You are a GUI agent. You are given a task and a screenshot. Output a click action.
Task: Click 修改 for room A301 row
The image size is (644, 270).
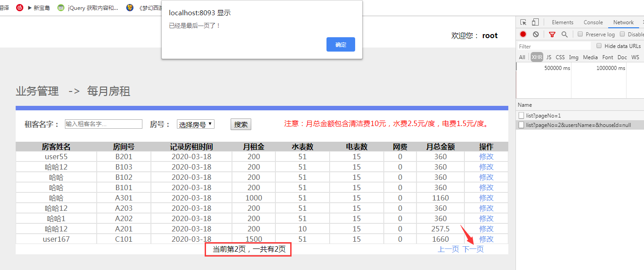(486, 198)
